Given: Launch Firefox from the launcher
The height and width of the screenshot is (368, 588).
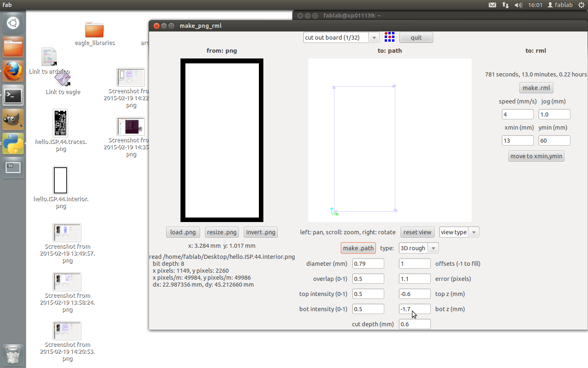Looking at the screenshot, I should (x=13, y=71).
